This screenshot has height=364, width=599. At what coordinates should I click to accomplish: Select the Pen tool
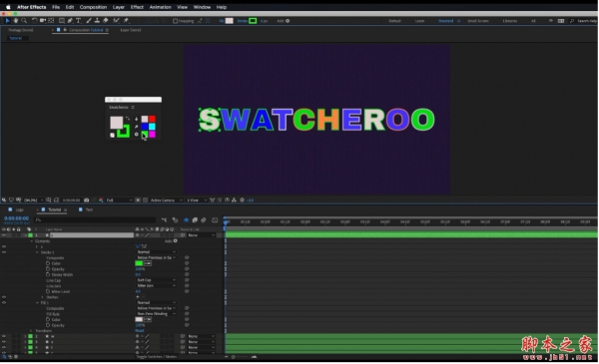click(x=70, y=21)
